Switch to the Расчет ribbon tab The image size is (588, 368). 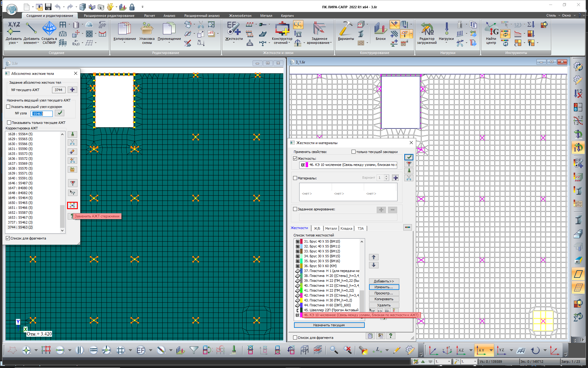click(149, 16)
